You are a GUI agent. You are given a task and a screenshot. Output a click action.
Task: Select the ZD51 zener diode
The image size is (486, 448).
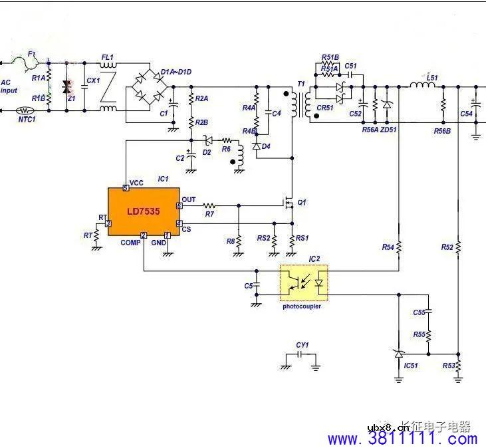pos(388,105)
